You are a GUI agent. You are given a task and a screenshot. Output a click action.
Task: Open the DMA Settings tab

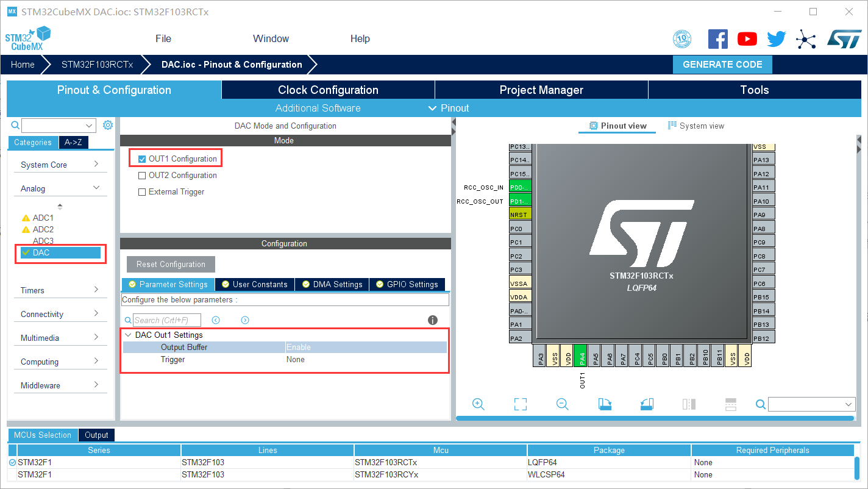pyautogui.click(x=332, y=284)
